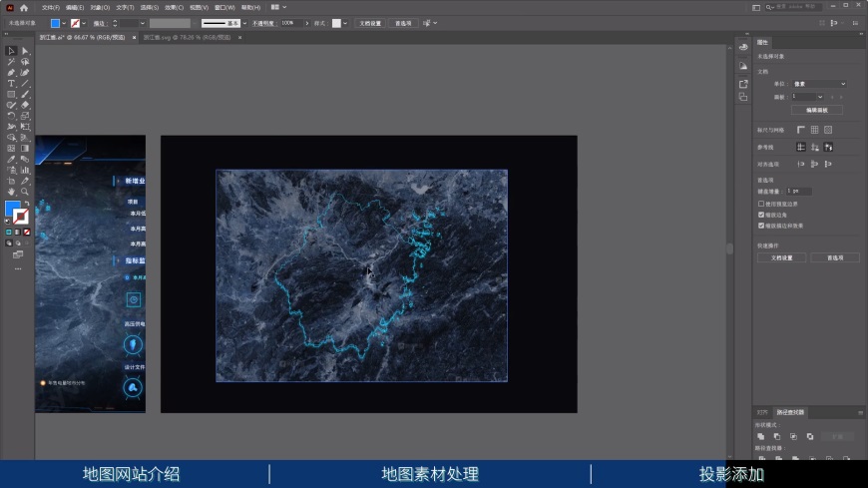The image size is (868, 488).
Task: Select the Selection tool (black arrow)
Action: (11, 51)
